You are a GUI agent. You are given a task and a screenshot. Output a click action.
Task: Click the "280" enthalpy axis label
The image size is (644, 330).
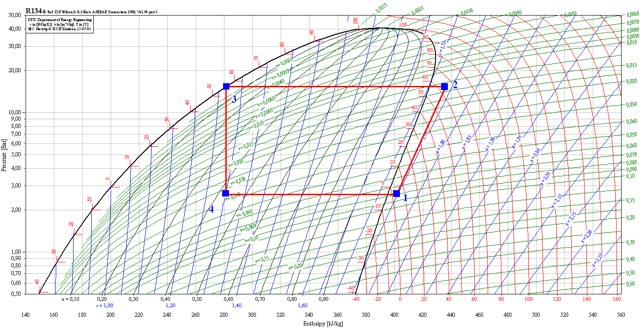pos(224,315)
